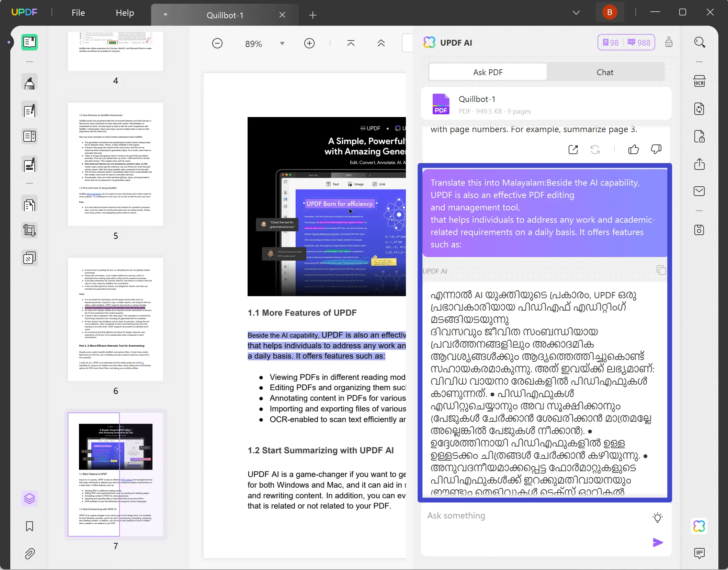Clear chat with the broom icon
728x570 pixels.
(x=669, y=43)
